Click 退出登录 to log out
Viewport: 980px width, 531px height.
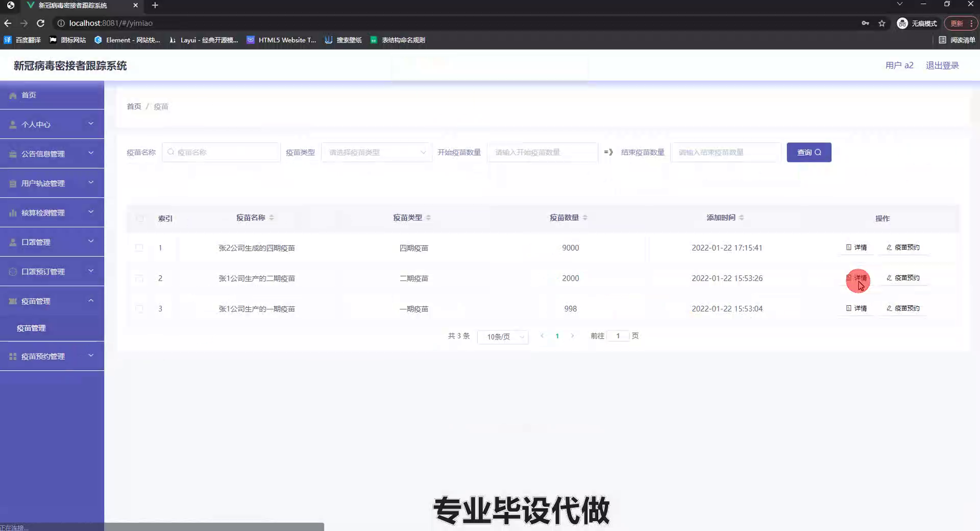pos(942,65)
